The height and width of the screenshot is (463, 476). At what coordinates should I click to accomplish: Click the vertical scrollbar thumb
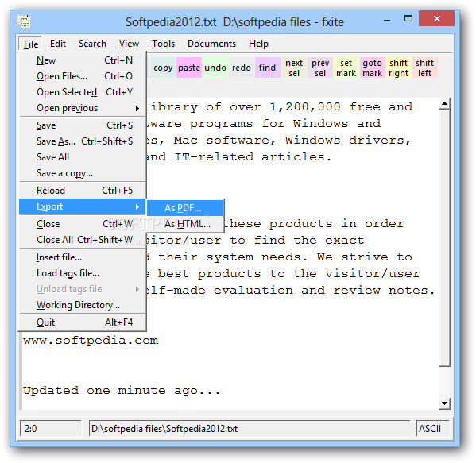click(x=444, y=238)
